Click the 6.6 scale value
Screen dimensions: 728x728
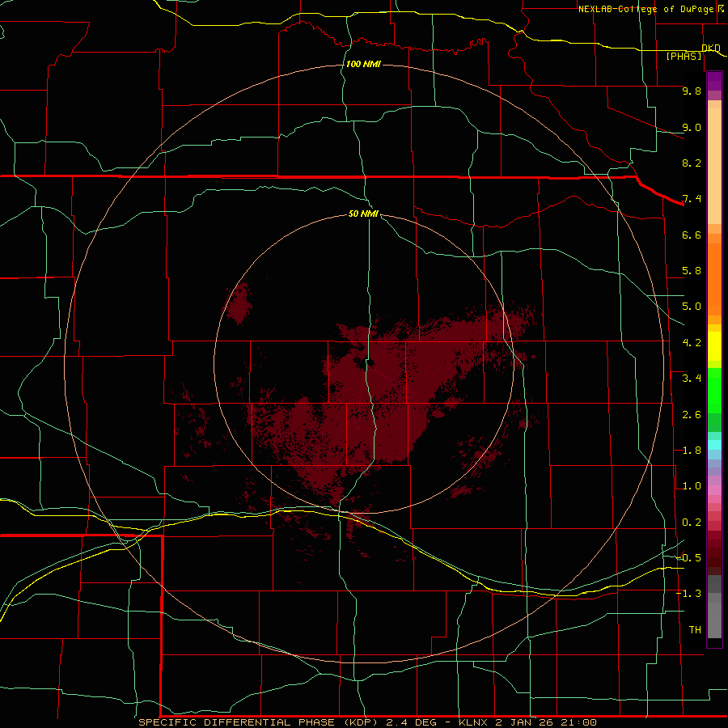tap(692, 235)
